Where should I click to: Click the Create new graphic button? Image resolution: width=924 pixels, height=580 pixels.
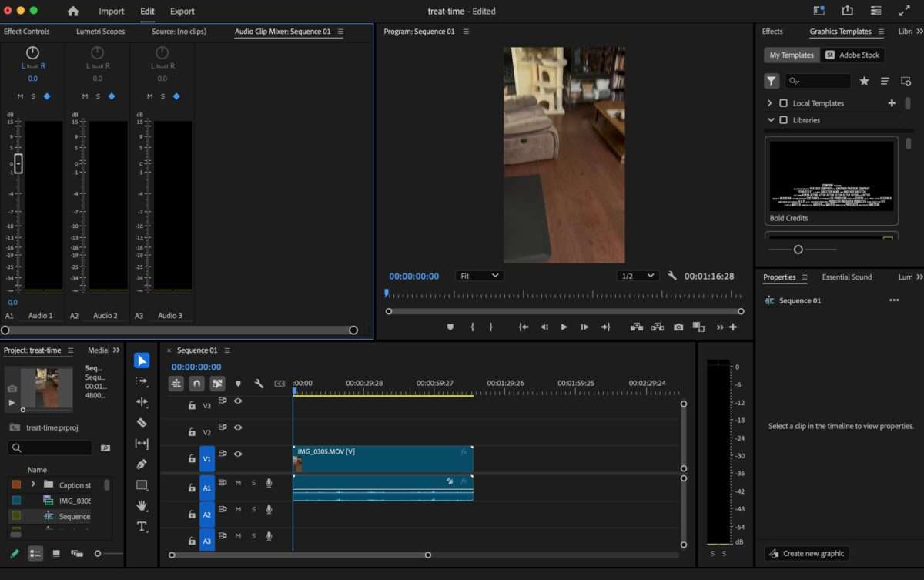pyautogui.click(x=807, y=553)
